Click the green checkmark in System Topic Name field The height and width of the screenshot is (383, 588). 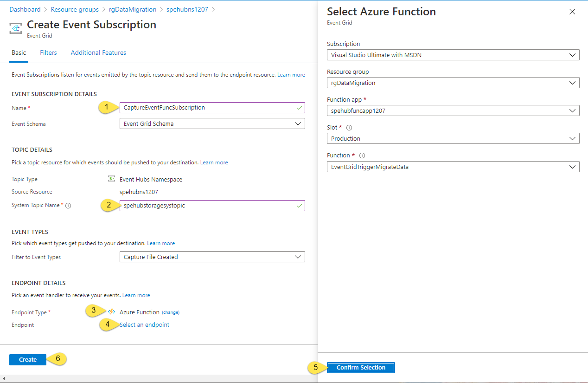[299, 205]
